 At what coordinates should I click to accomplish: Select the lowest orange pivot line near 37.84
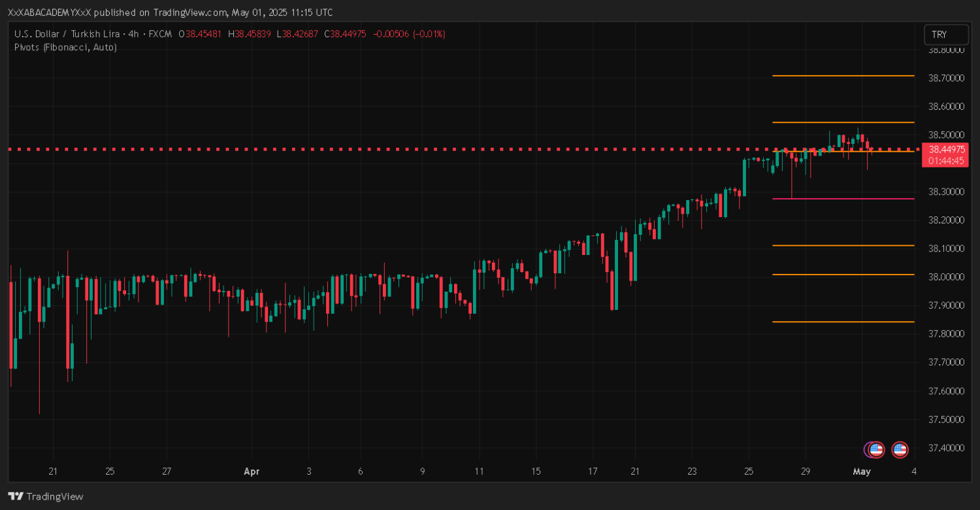843,322
